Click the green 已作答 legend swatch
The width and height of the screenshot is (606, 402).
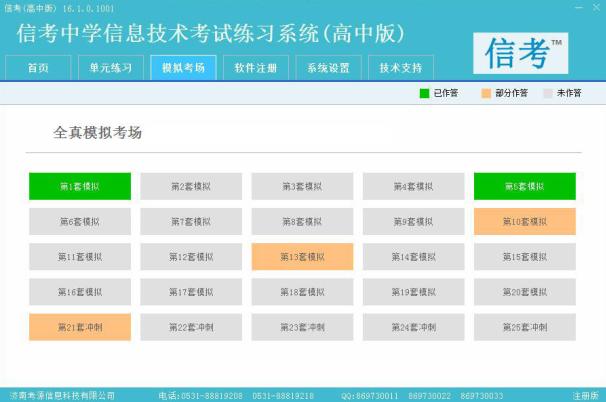424,93
